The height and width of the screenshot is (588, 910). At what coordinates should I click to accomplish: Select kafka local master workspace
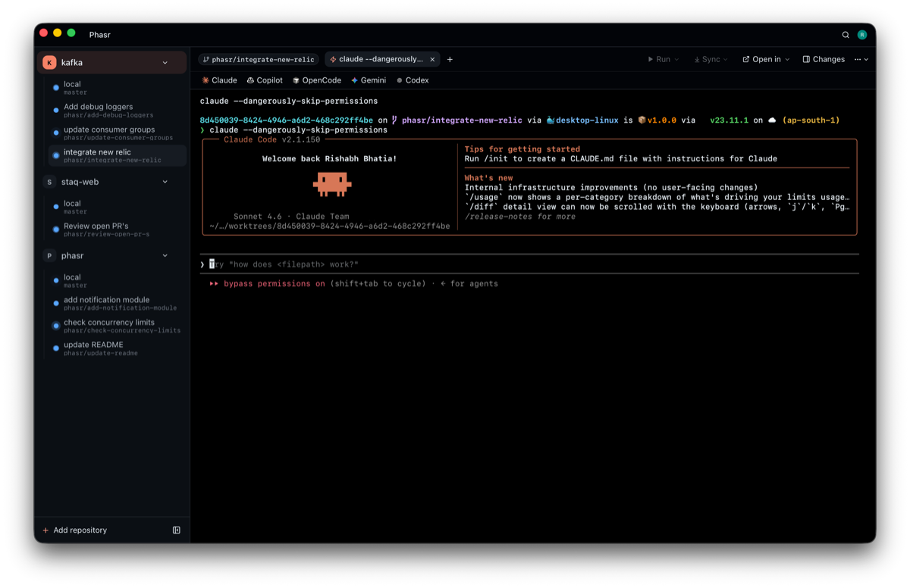[118, 88]
